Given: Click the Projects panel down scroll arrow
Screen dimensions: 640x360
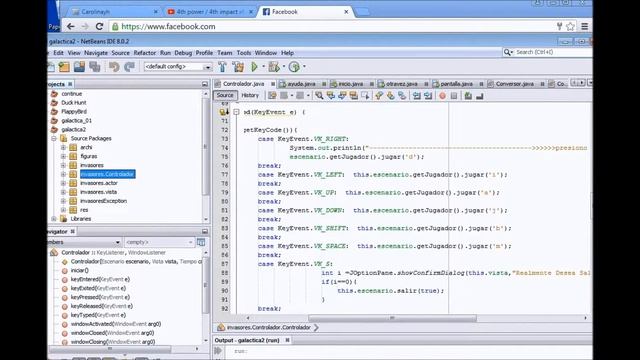Looking at the screenshot, I should coord(205,219).
